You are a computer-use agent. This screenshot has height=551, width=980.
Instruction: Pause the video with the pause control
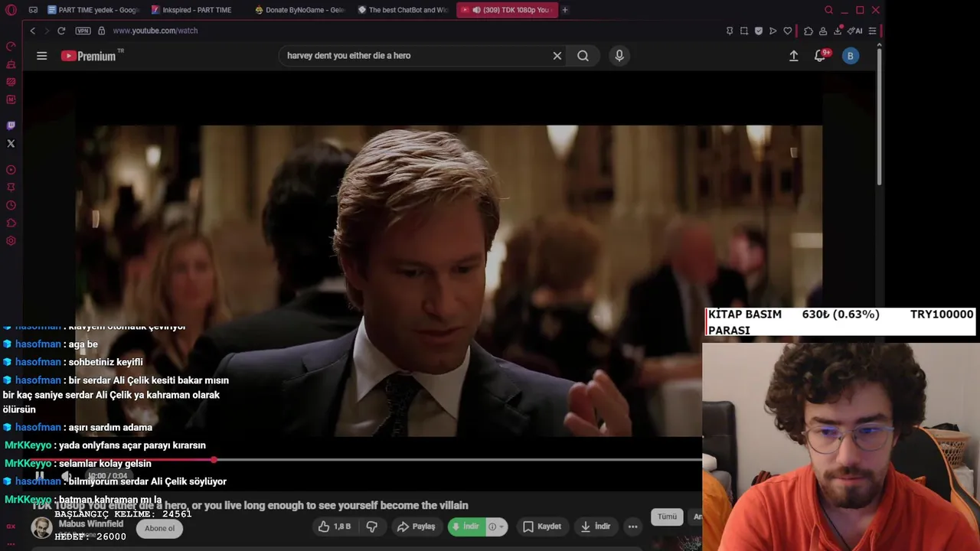click(x=39, y=476)
